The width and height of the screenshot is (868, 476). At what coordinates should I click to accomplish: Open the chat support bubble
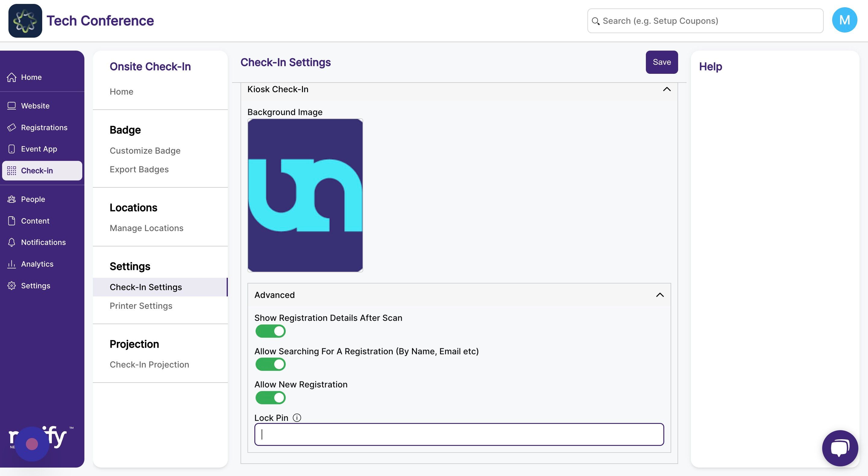(x=840, y=448)
